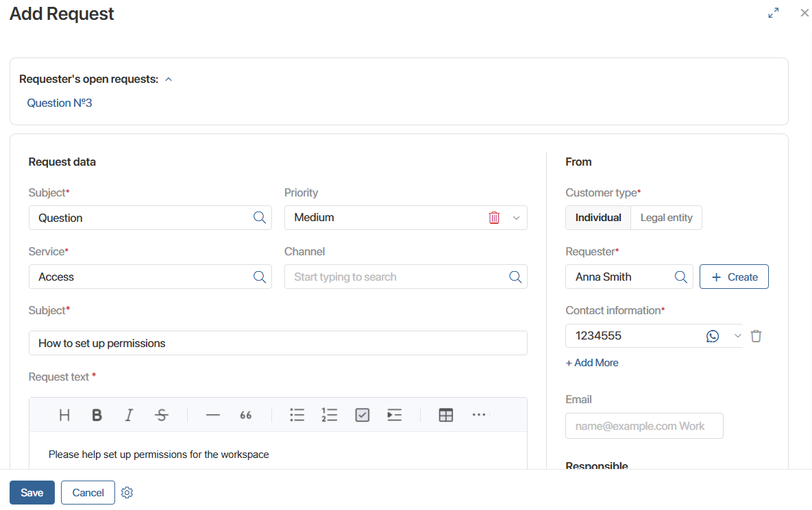The height and width of the screenshot is (510, 812).
Task: Click the Email input field
Action: pyautogui.click(x=643, y=426)
